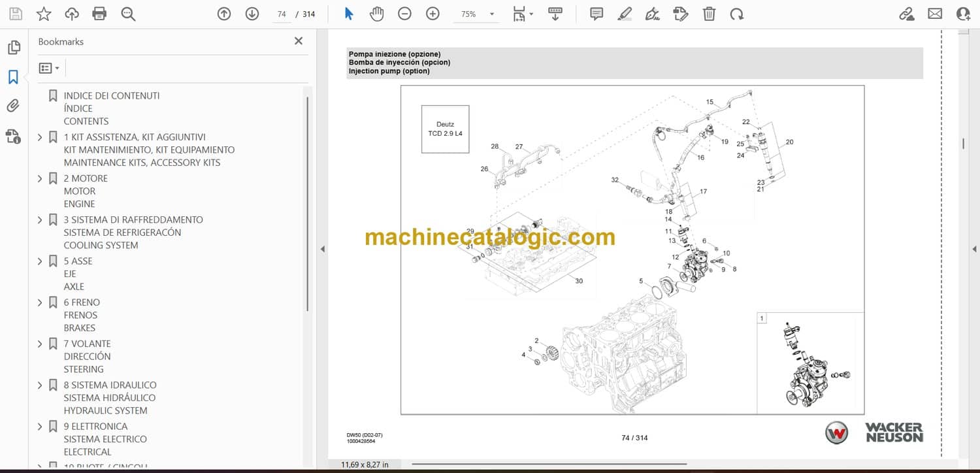Screen dimensions: 980x473
Task: Click the Delete trash icon
Action: click(x=709, y=14)
